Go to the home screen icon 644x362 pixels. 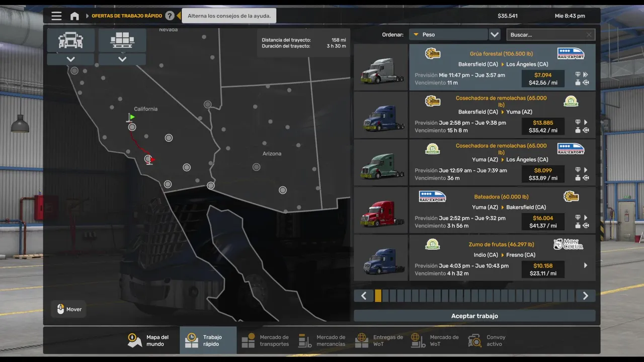tap(74, 16)
